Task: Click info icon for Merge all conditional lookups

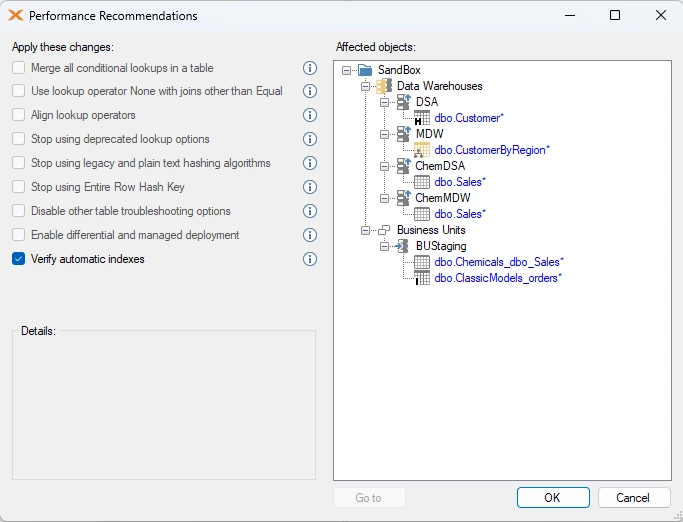Action: coord(310,68)
